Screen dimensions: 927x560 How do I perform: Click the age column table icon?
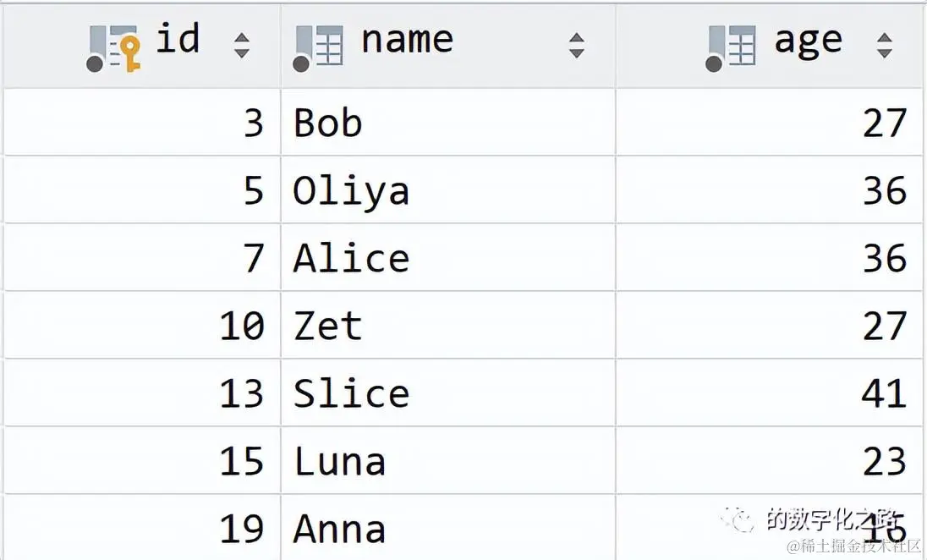click(x=730, y=48)
